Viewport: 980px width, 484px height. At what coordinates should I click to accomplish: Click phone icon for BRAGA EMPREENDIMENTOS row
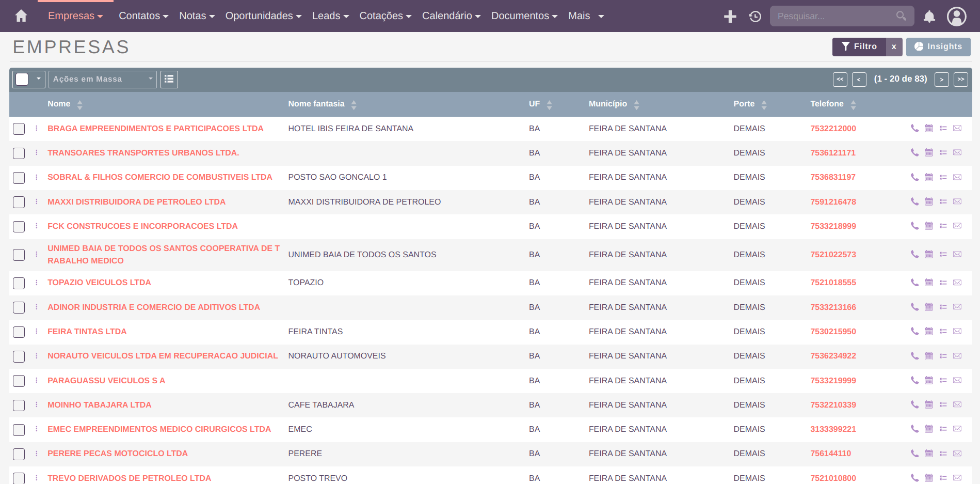click(914, 128)
